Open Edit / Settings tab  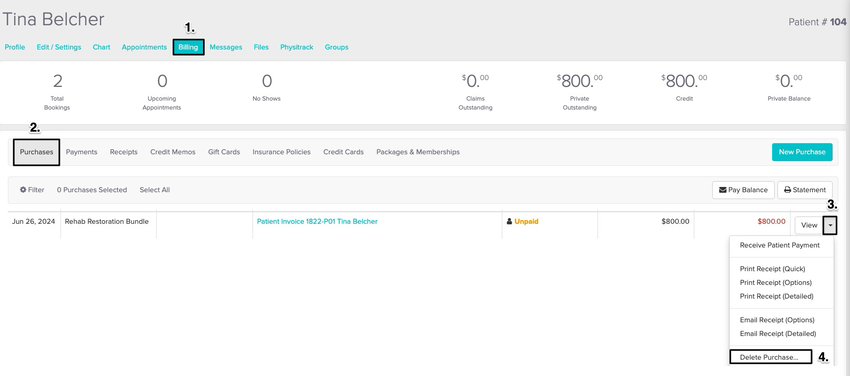[x=59, y=47]
